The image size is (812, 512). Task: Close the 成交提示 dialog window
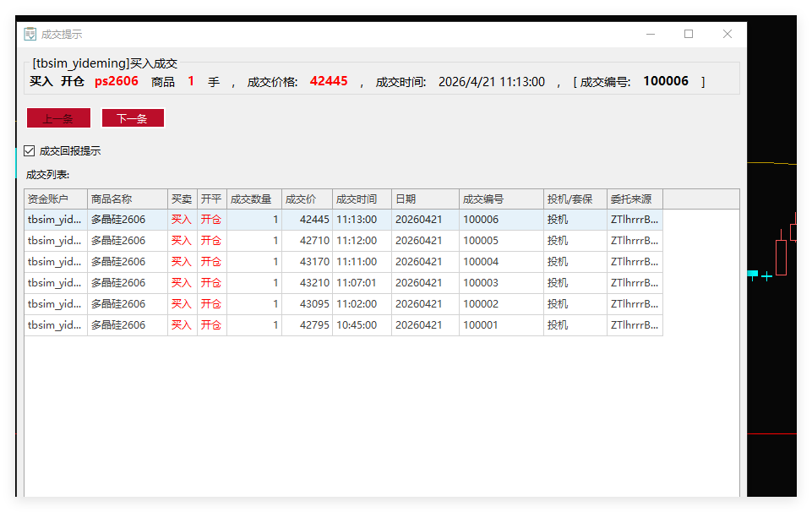[x=728, y=34]
